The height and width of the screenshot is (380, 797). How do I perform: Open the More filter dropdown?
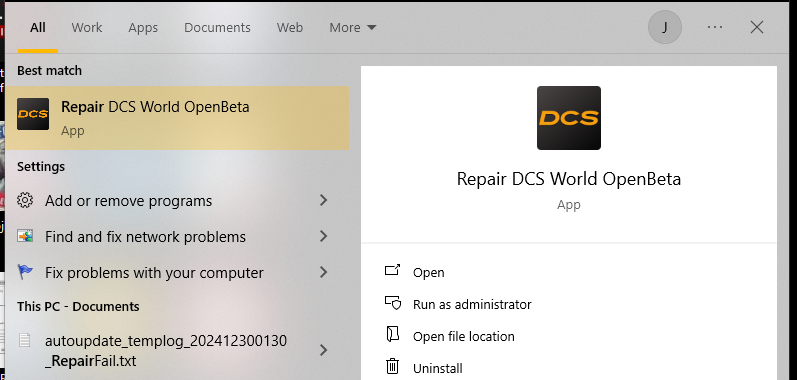353,27
